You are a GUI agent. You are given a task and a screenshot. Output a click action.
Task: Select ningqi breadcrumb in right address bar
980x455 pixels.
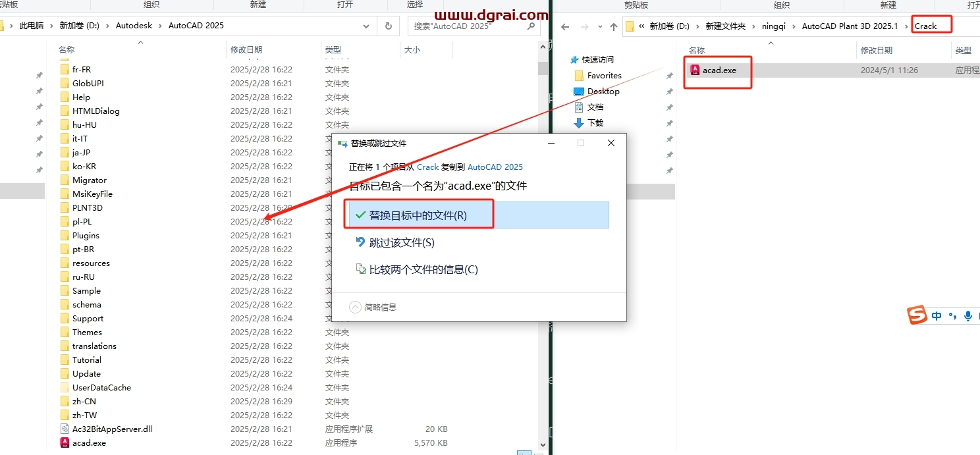774,26
